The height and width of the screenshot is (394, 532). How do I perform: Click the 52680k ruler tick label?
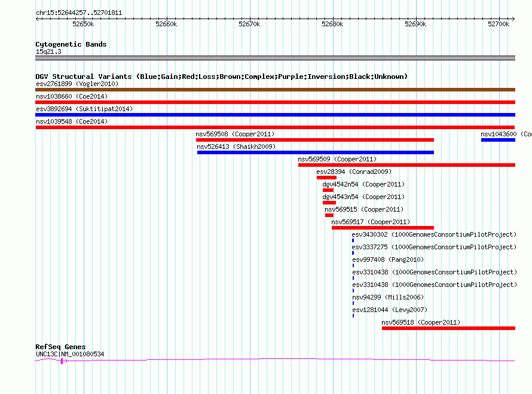click(332, 24)
